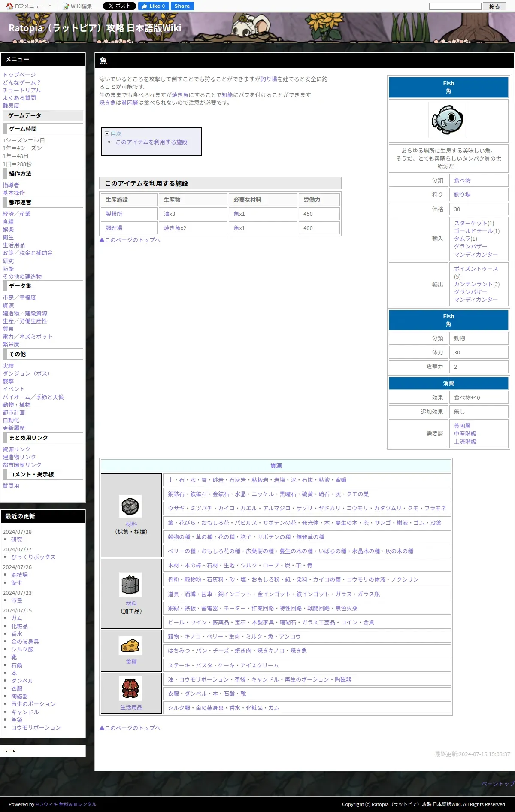Open FC2ウィキ 無料wikiレンタル footer link
The image size is (515, 812).
point(66,804)
